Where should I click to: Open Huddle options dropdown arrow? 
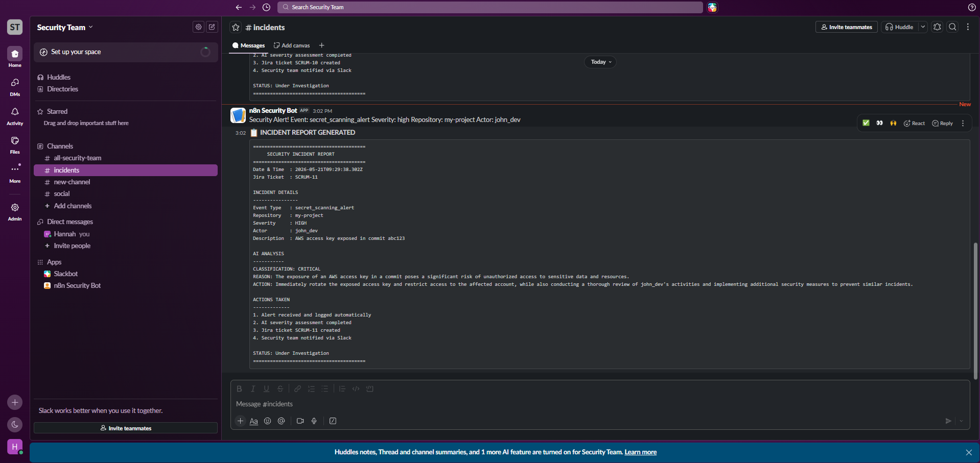923,27
